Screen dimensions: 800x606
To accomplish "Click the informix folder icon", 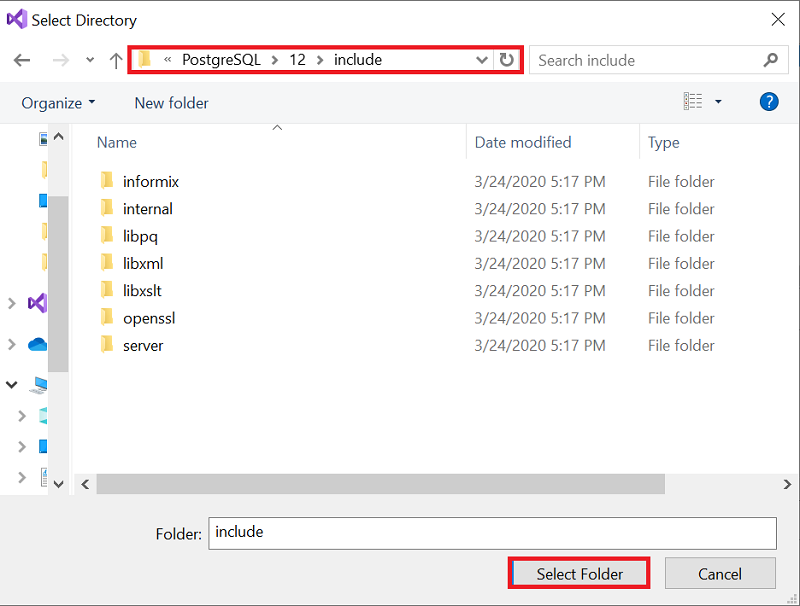I will [x=107, y=180].
